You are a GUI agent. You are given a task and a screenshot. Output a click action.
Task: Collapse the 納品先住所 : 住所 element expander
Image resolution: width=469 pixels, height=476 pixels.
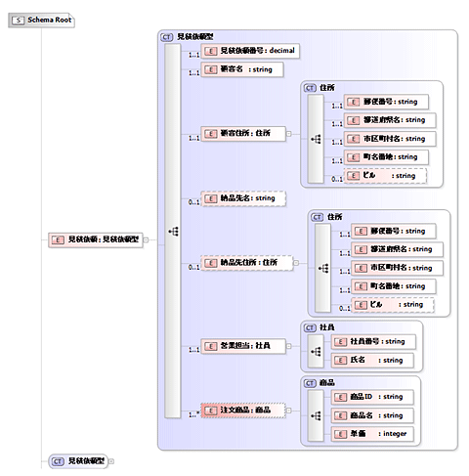(296, 263)
